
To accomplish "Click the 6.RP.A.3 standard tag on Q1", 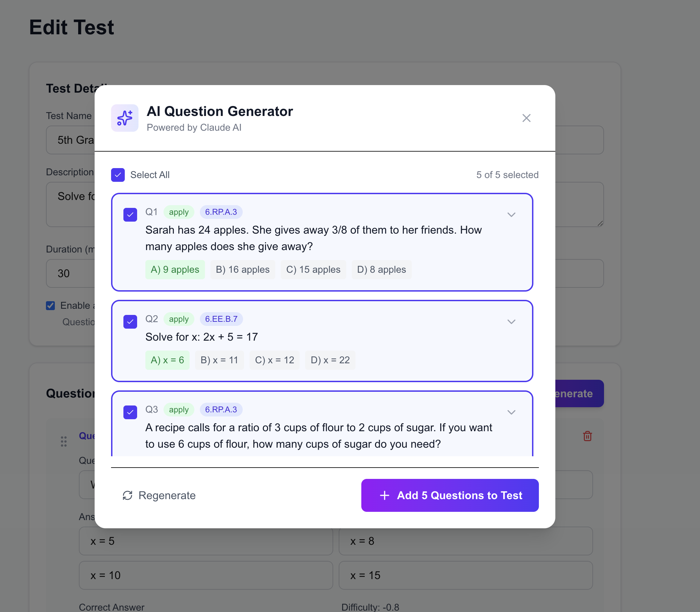I will (x=221, y=212).
